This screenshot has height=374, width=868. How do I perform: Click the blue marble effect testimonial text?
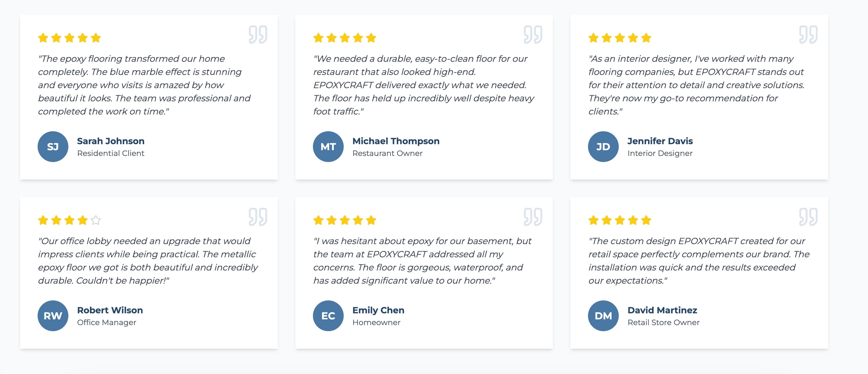(144, 85)
